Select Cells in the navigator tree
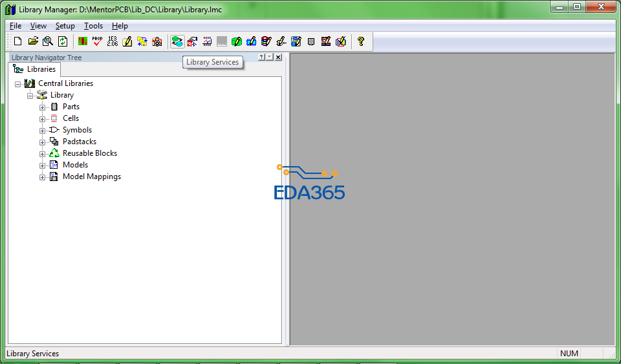621x364 pixels. pyautogui.click(x=71, y=118)
